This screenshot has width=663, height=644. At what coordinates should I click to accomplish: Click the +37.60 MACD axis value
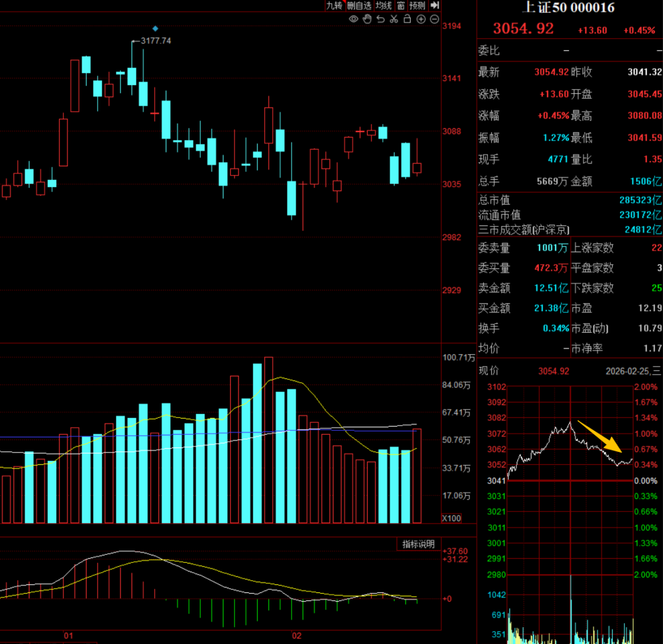(x=455, y=551)
